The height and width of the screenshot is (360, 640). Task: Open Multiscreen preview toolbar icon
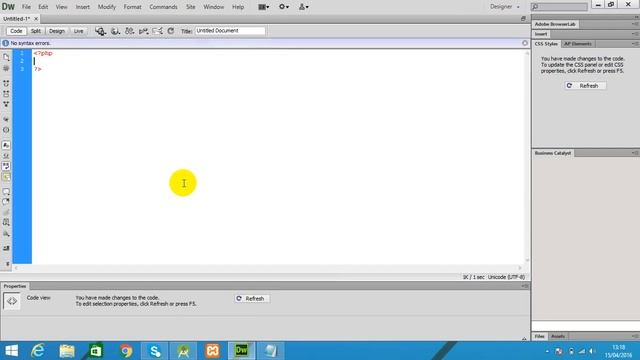(x=100, y=31)
